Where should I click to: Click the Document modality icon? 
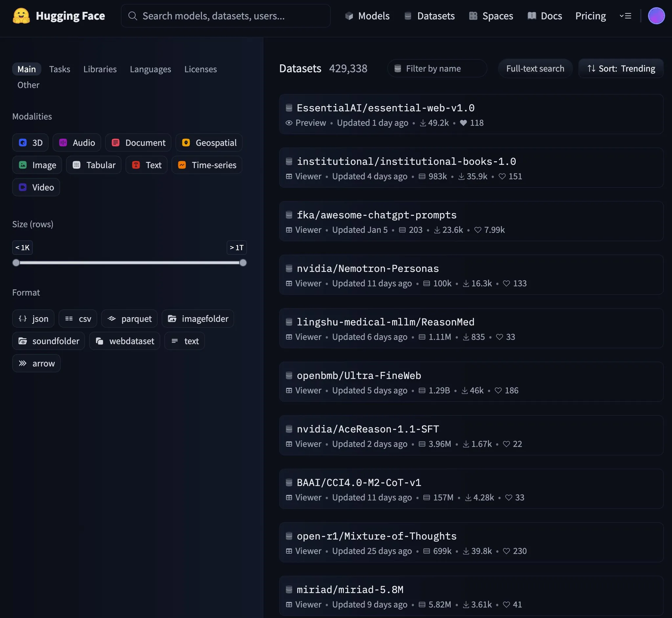click(x=115, y=143)
